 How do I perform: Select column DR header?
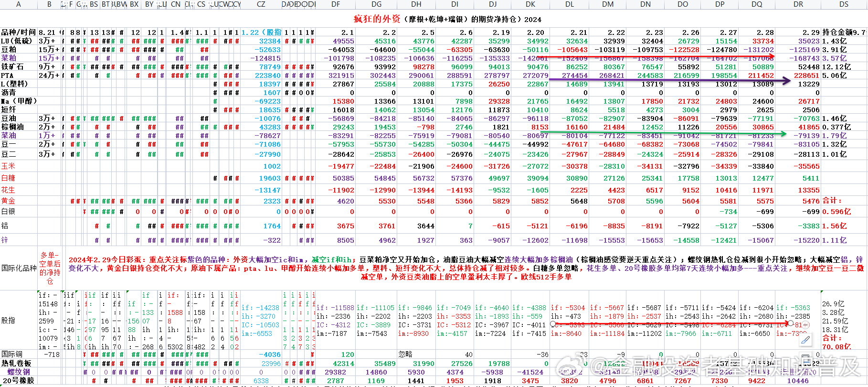point(798,4)
